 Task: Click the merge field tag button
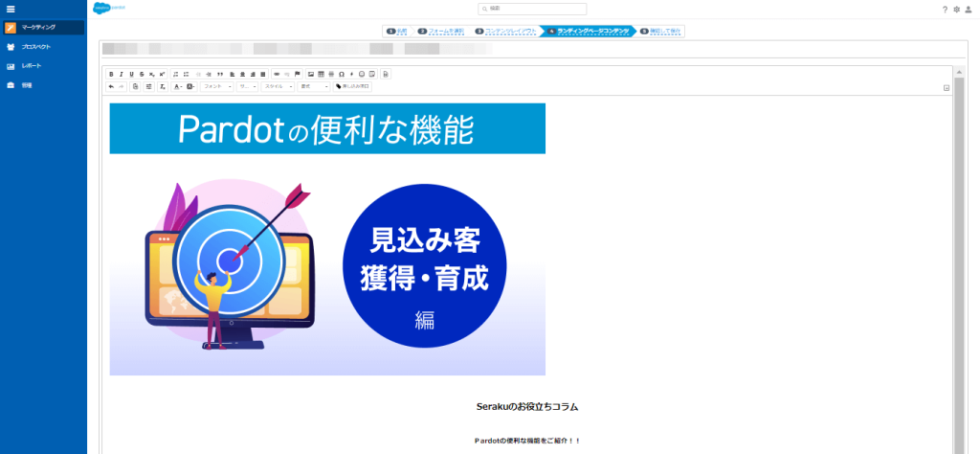(352, 87)
